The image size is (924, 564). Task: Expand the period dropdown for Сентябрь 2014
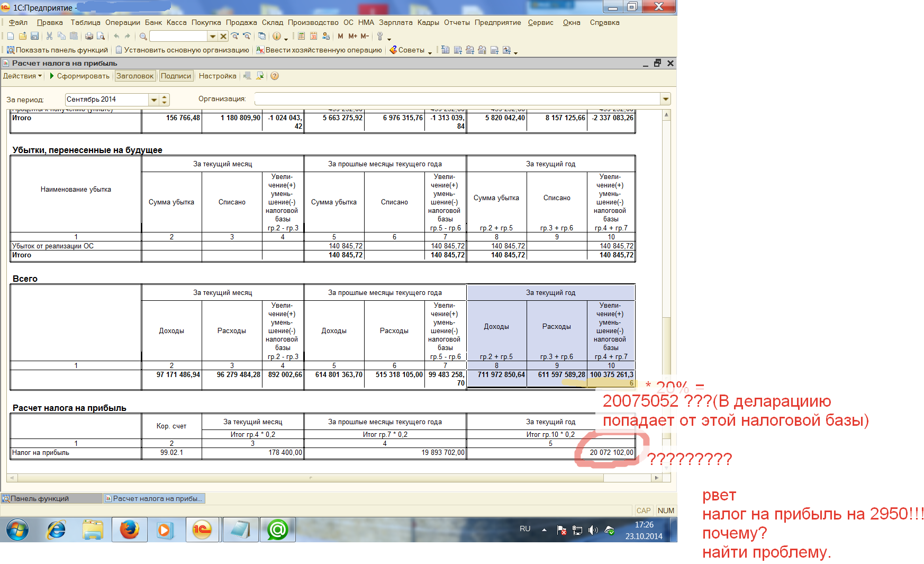click(154, 100)
